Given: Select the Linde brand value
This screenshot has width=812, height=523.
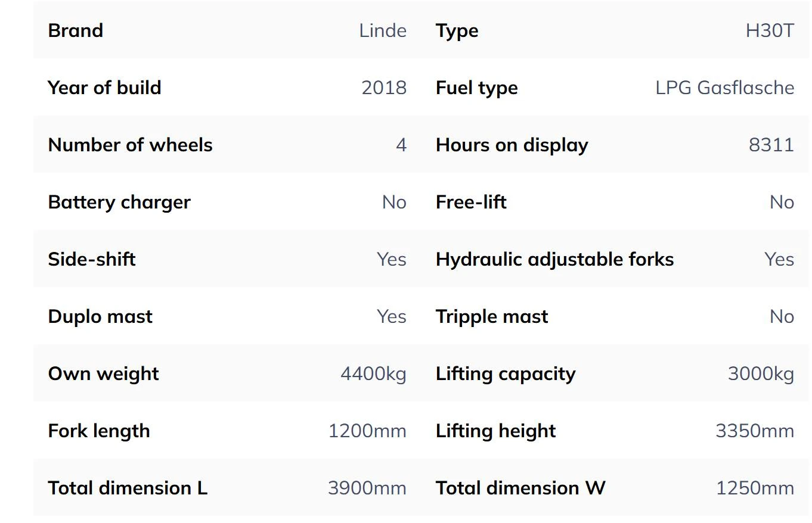Looking at the screenshot, I should coord(383,30).
